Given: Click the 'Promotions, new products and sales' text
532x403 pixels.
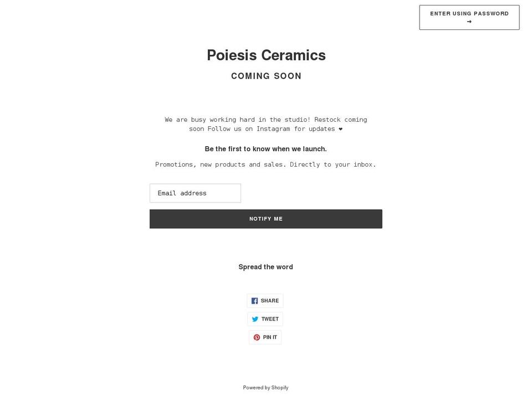Looking at the screenshot, I should 265,164.
